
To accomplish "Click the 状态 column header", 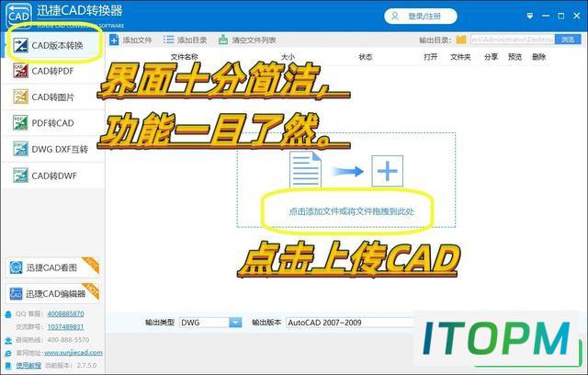I will 366,57.
